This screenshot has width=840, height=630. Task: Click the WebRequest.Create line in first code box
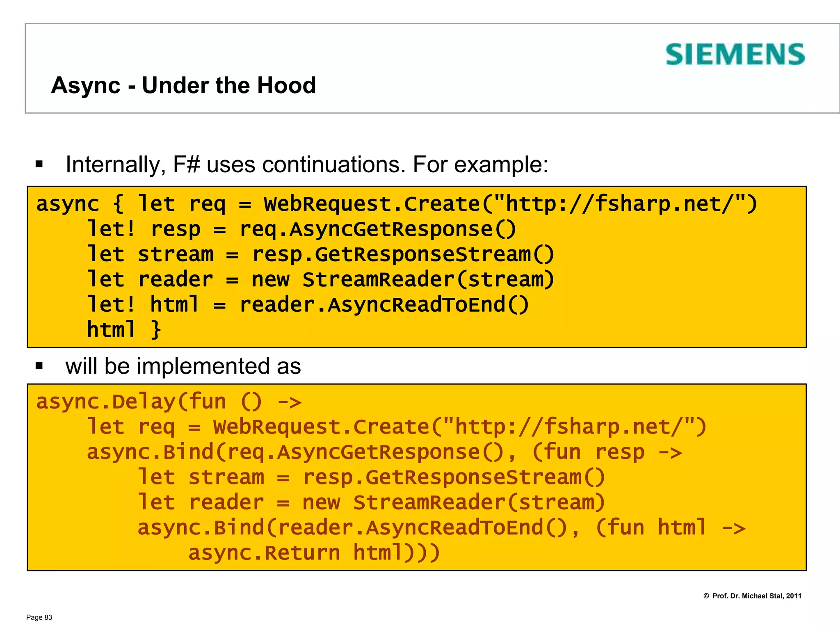[x=396, y=204]
